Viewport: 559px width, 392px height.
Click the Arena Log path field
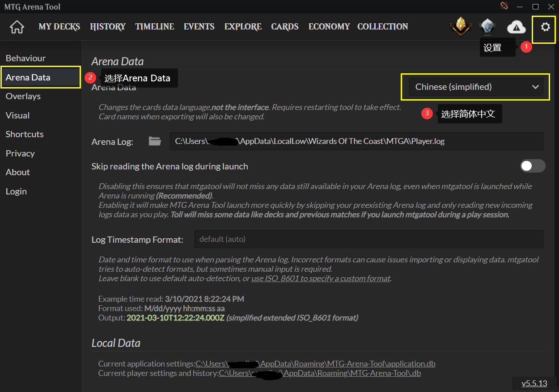tap(356, 141)
